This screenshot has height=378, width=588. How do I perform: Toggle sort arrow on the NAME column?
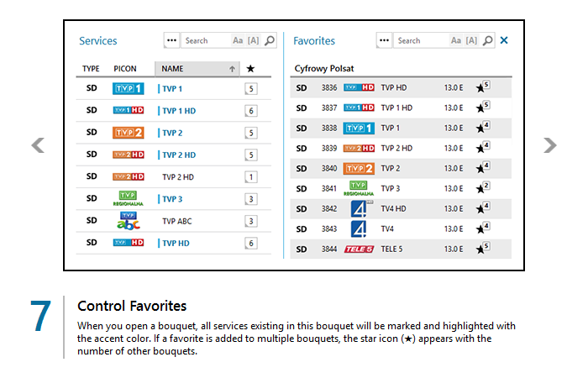[232, 69]
